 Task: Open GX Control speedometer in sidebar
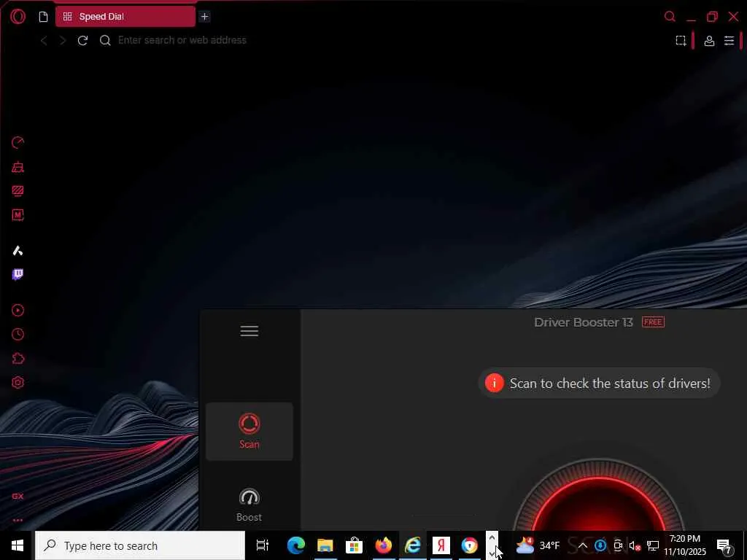(18, 143)
